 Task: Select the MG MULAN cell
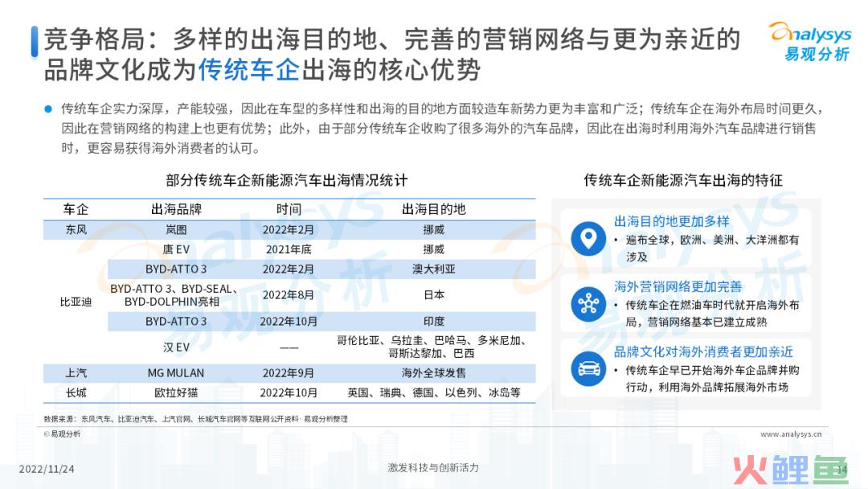pos(176,372)
